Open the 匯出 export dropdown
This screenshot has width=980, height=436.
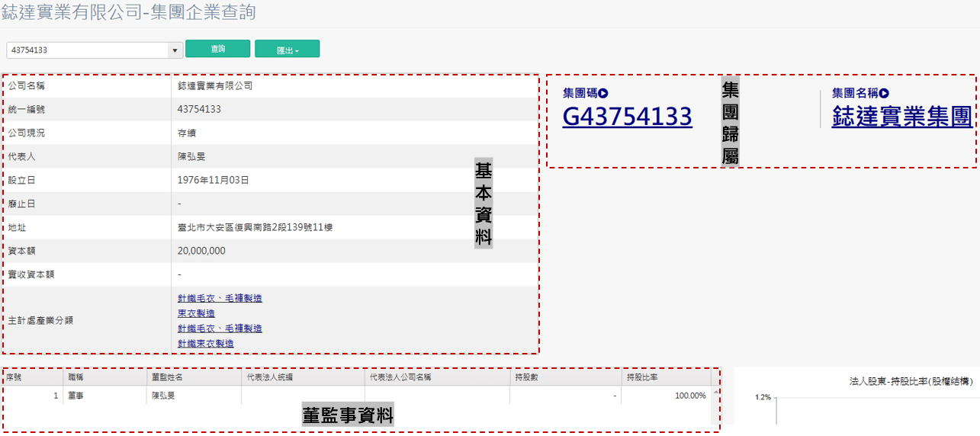tap(287, 50)
